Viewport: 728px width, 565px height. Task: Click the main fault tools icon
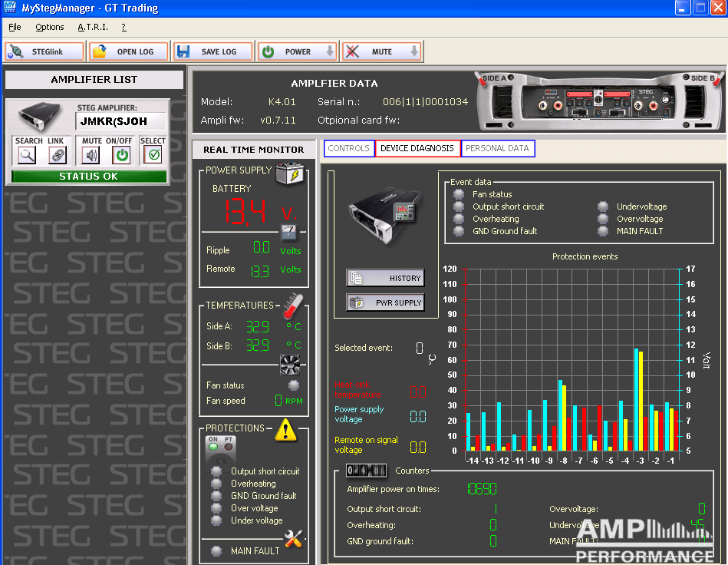[293, 539]
